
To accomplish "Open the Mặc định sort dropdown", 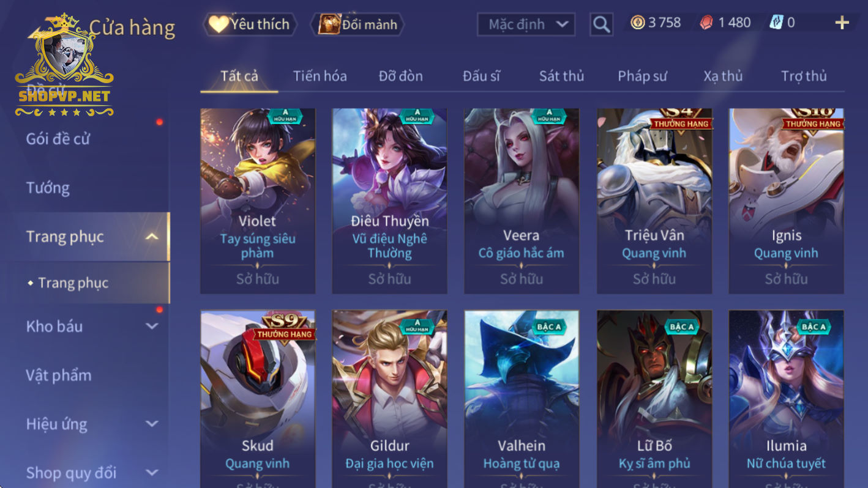I will point(526,24).
